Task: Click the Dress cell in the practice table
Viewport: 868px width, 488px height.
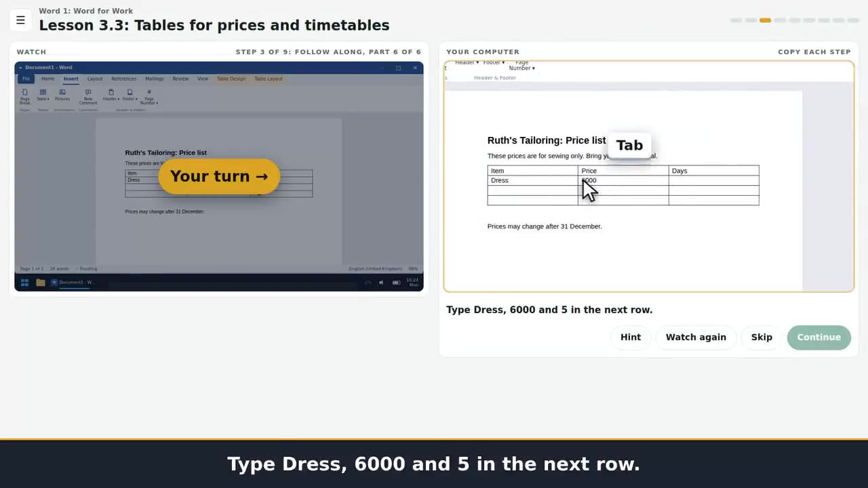Action: [x=532, y=180]
